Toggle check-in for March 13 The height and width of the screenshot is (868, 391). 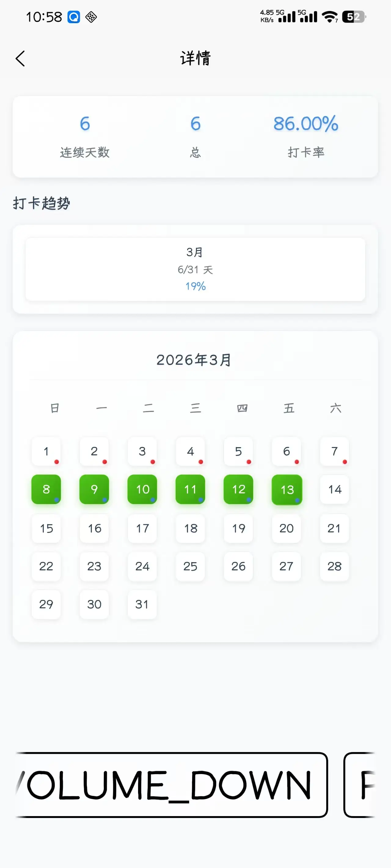point(287,489)
